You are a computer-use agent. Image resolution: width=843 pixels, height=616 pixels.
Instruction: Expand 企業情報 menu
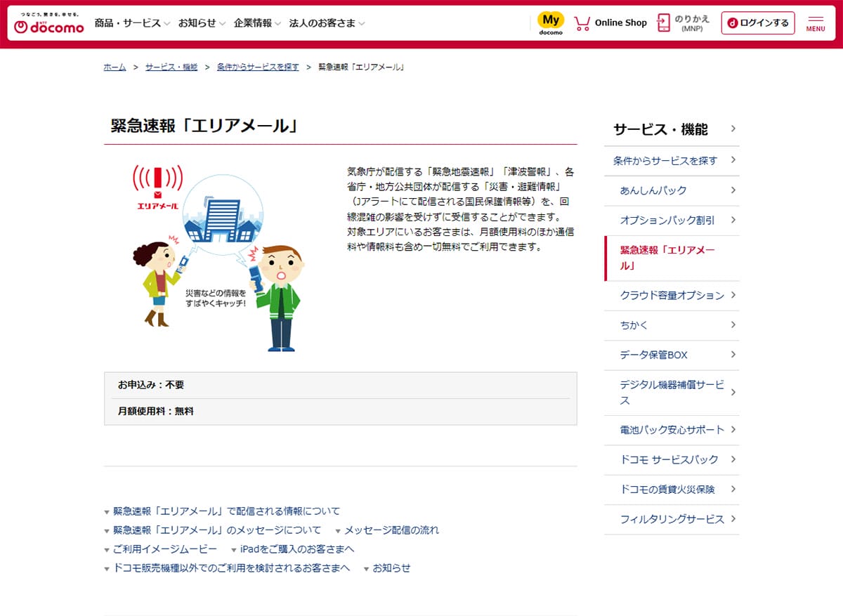coord(257,23)
